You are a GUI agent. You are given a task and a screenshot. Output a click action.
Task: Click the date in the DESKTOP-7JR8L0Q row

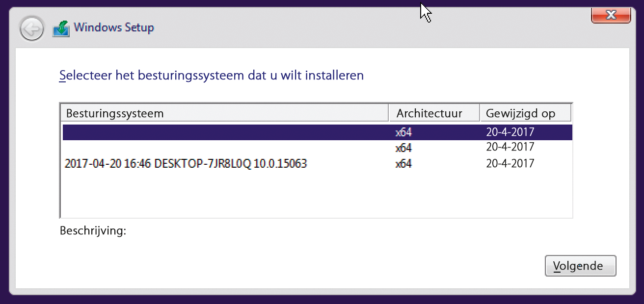pyautogui.click(x=510, y=163)
